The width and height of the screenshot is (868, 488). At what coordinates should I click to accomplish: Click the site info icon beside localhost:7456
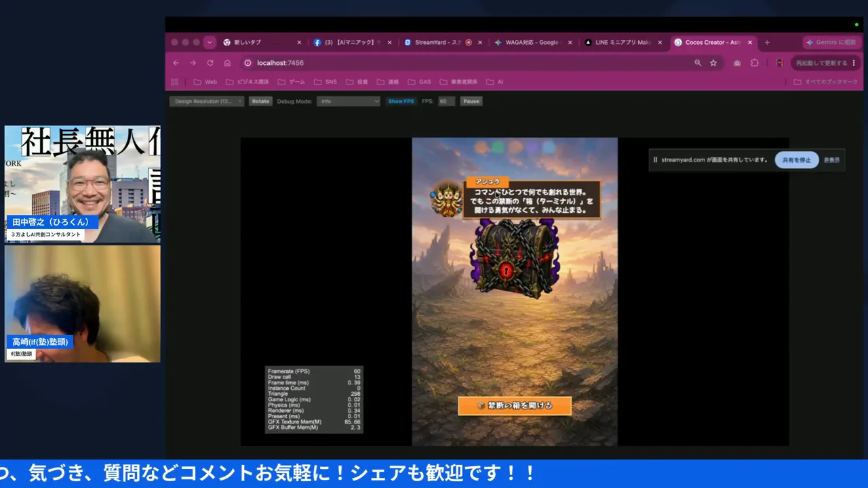coord(248,63)
